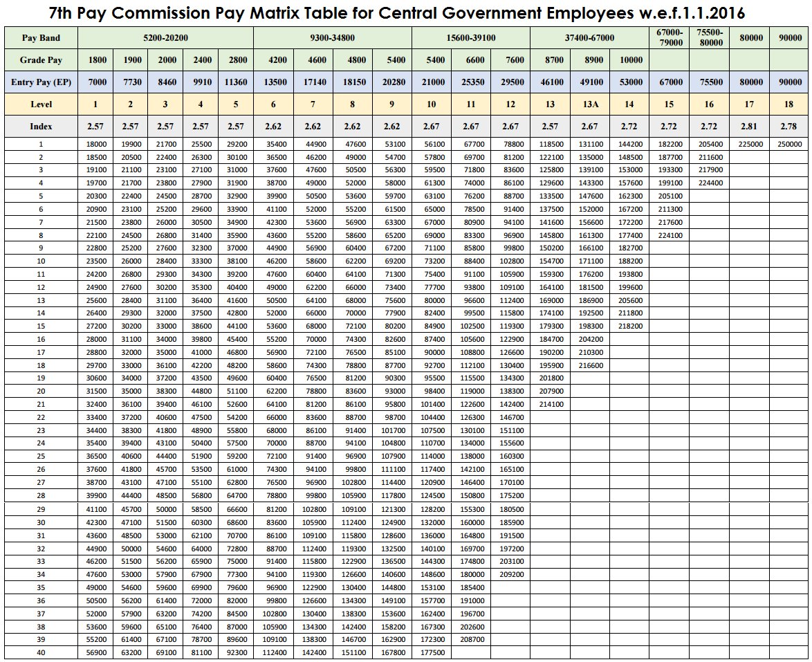Select entry pay cell '17140'
The height and width of the screenshot is (662, 812).
[x=315, y=82]
